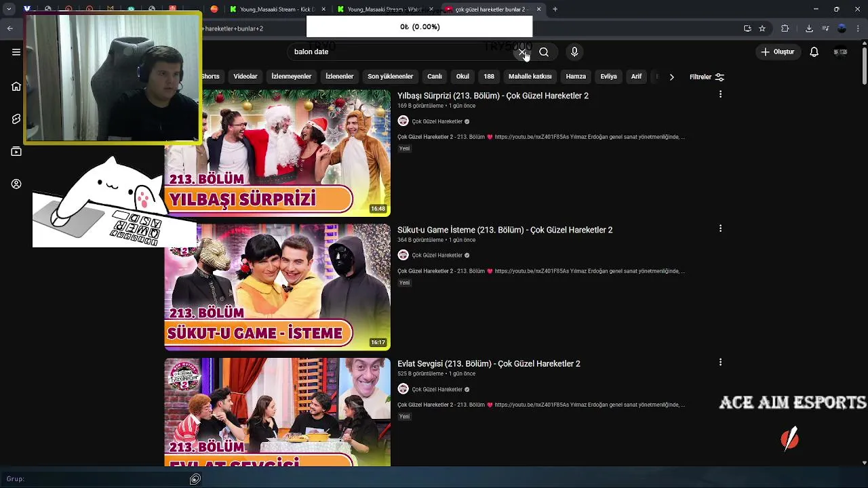Click channel avatar under Sükut-u Game İsteme
Screen dimensions: 868x488
(403, 255)
